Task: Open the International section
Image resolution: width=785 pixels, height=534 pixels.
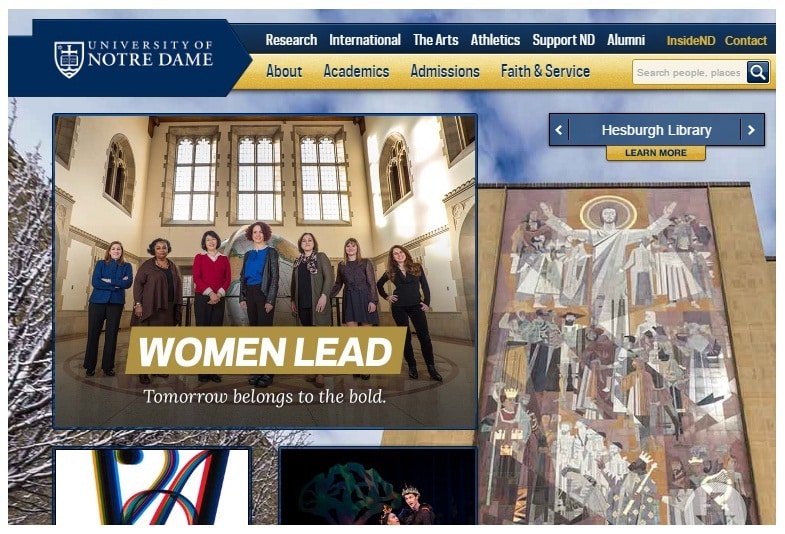Action: click(x=365, y=40)
